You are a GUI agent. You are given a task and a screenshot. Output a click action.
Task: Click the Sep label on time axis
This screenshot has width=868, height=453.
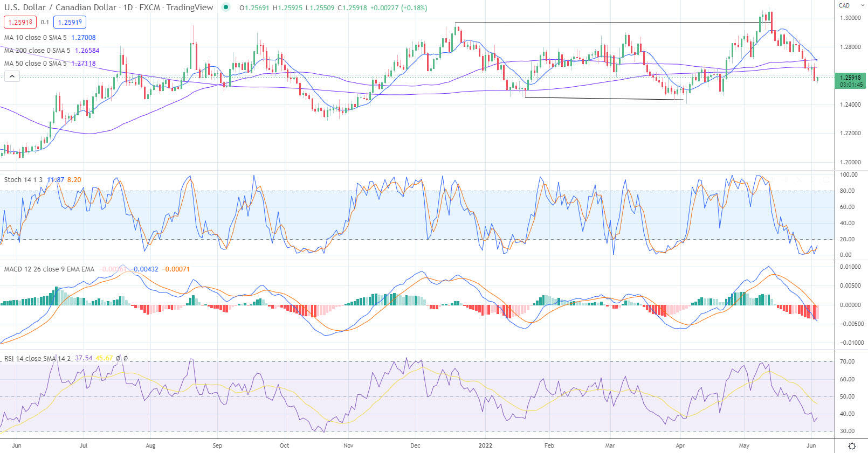(x=217, y=445)
